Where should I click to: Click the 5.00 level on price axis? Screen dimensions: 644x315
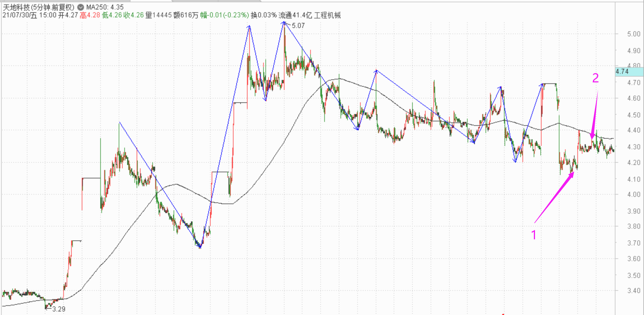pos(634,34)
